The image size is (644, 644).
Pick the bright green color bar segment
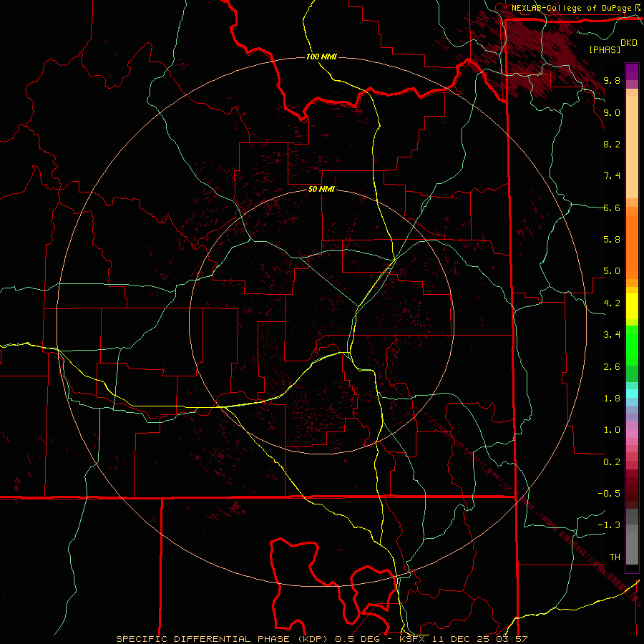632,345
